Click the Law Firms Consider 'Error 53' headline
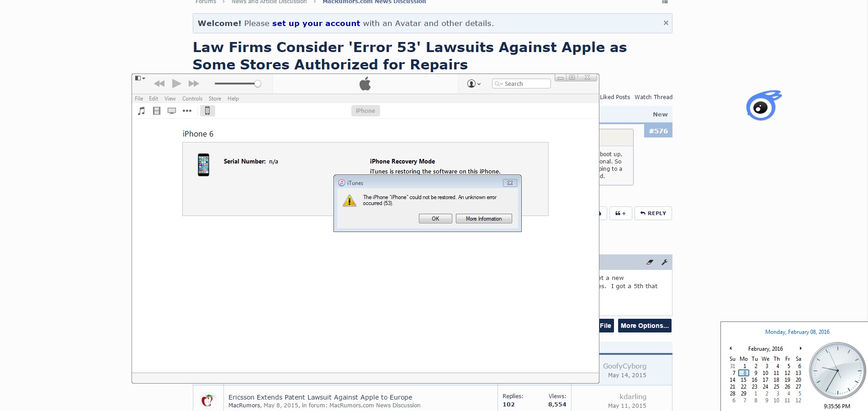This screenshot has width=868, height=411. (410, 56)
